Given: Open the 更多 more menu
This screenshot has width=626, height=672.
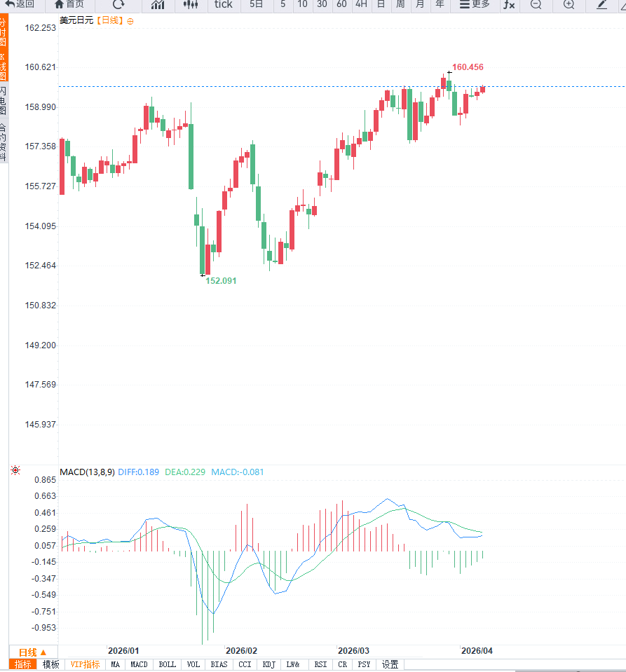Looking at the screenshot, I should pos(475,4).
